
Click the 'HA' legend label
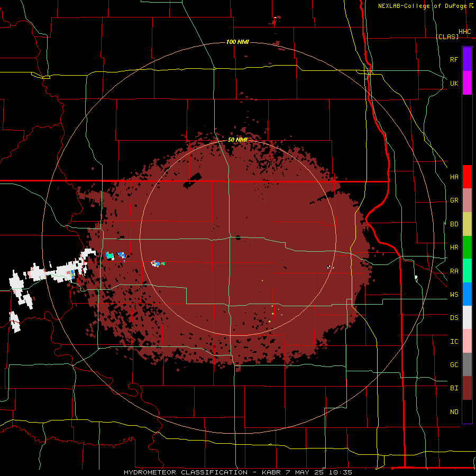pyautogui.click(x=454, y=177)
